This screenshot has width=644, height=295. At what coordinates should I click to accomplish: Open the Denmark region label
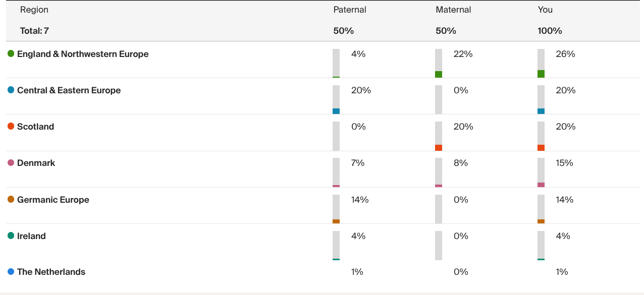coord(36,163)
